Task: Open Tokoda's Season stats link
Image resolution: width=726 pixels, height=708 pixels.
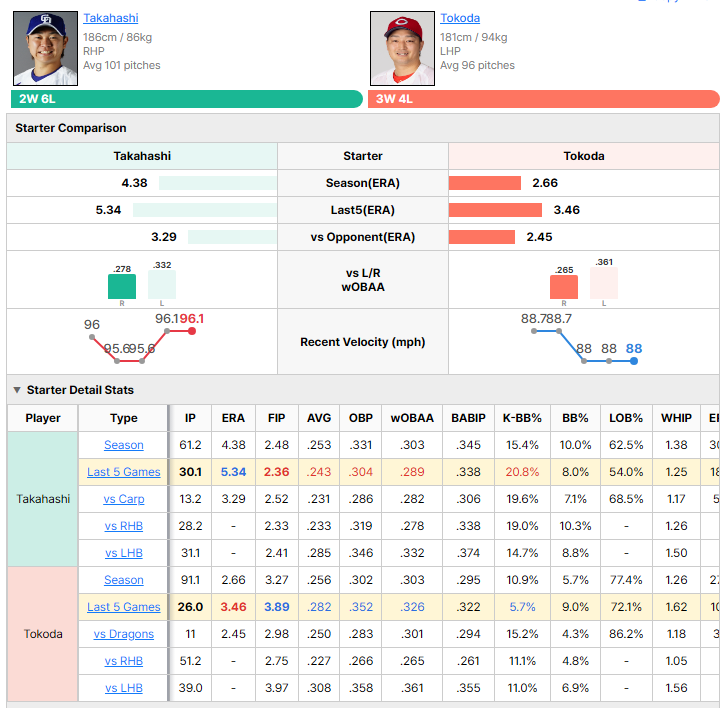Action: pyautogui.click(x=124, y=580)
